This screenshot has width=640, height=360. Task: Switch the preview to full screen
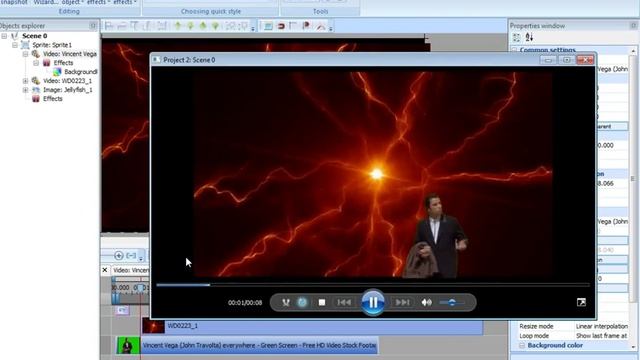tap(581, 302)
